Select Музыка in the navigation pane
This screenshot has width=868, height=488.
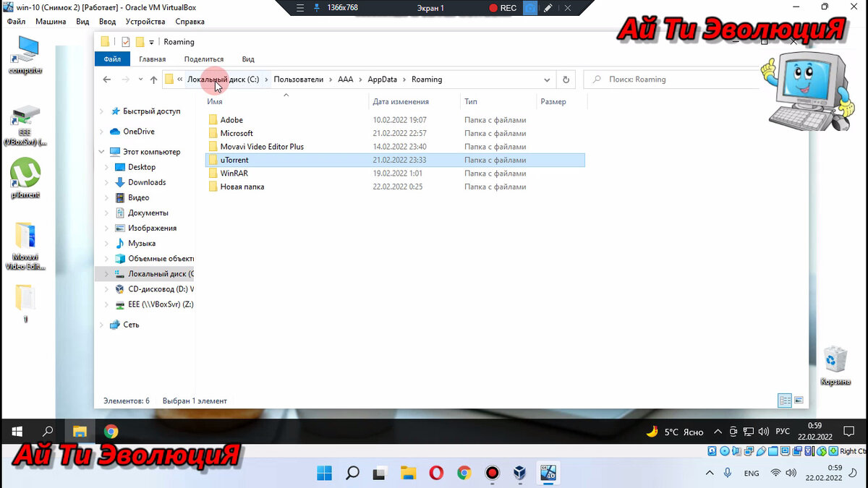pos(141,243)
